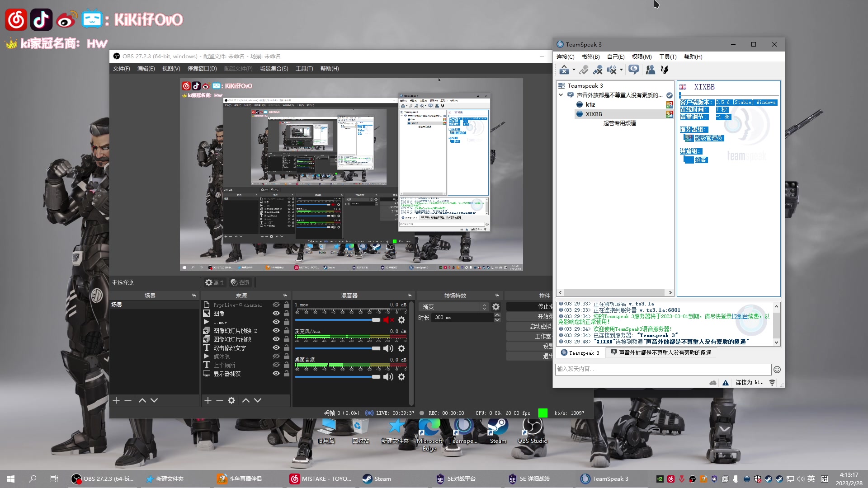Open audio settings gear for 桌面音频
The width and height of the screenshot is (868, 488).
click(x=401, y=377)
